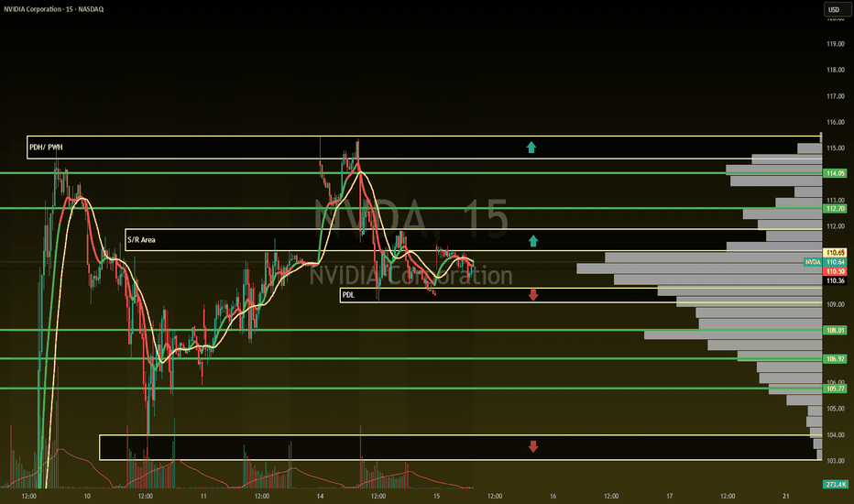The image size is (854, 504).
Task: Select the S/R Area text label
Action: (x=141, y=240)
